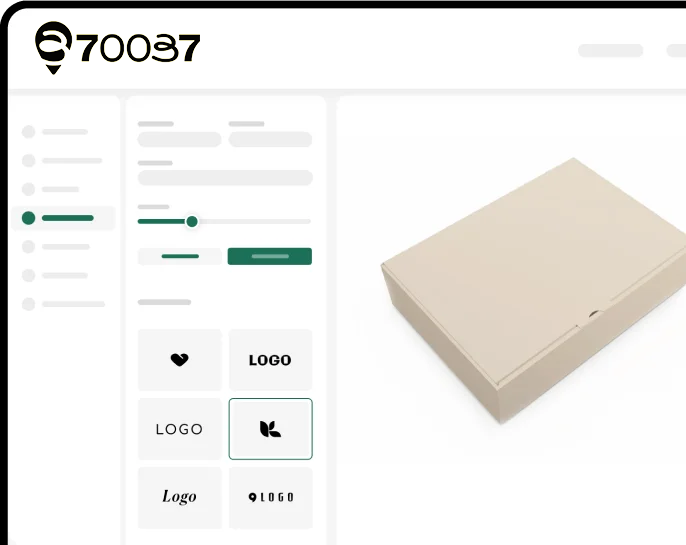The width and height of the screenshot is (686, 545).
Task: Click the top-left pill input field
Action: pyautogui.click(x=179, y=140)
